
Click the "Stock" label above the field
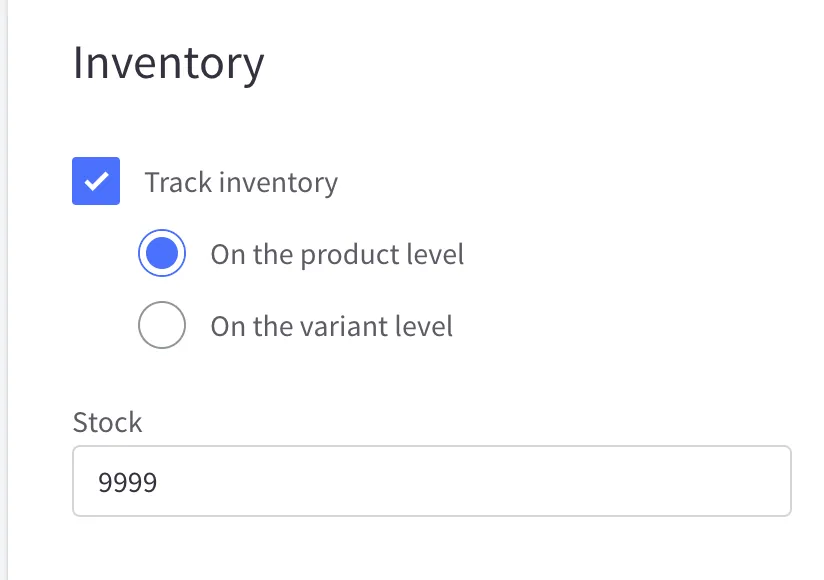108,422
